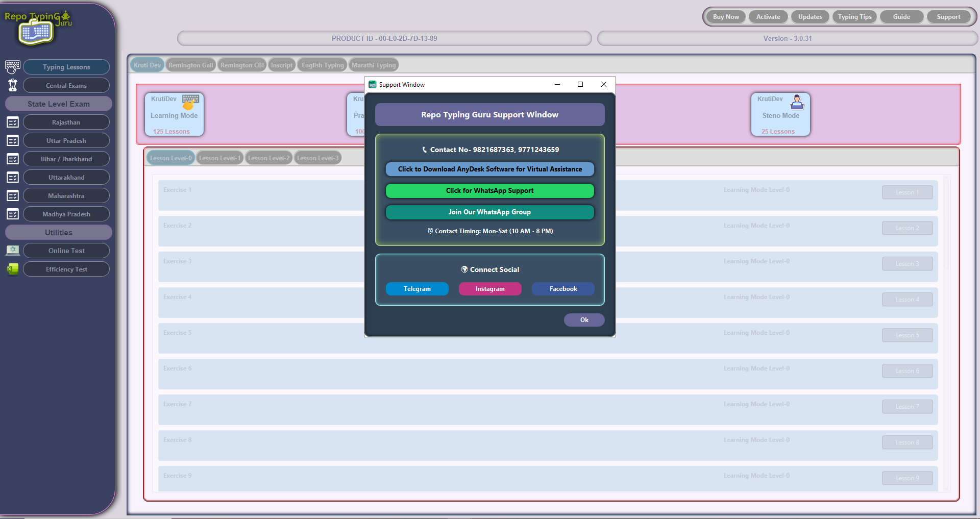Screen dimensions: 980x519
Task: Click the PRODUCT ID field
Action: pos(384,38)
